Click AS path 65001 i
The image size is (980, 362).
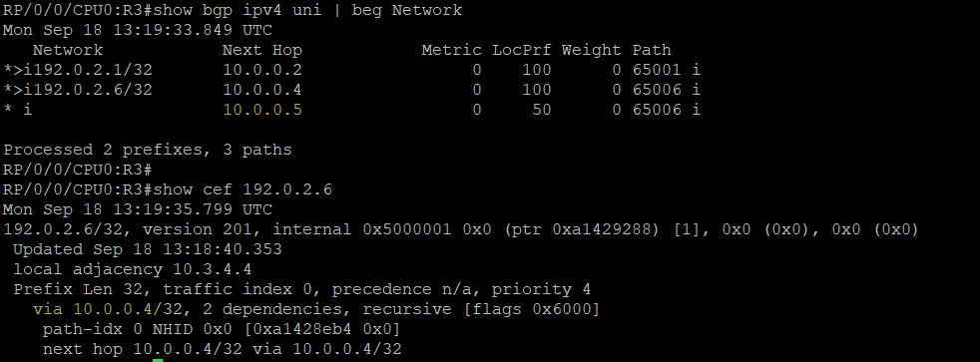[x=667, y=70]
